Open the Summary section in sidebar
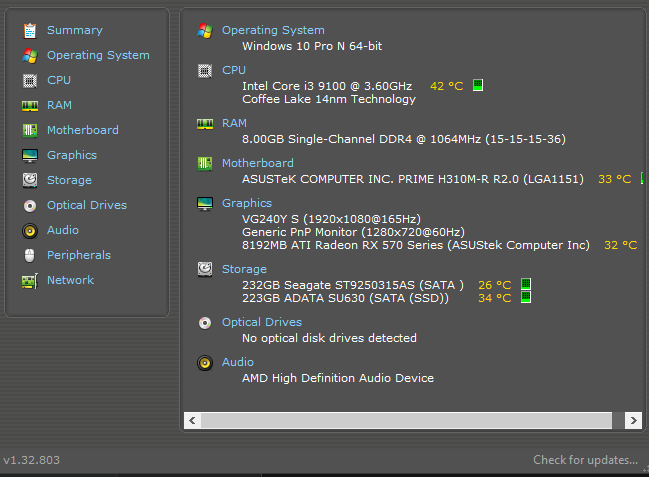Image resolution: width=649 pixels, height=477 pixels. 75,30
